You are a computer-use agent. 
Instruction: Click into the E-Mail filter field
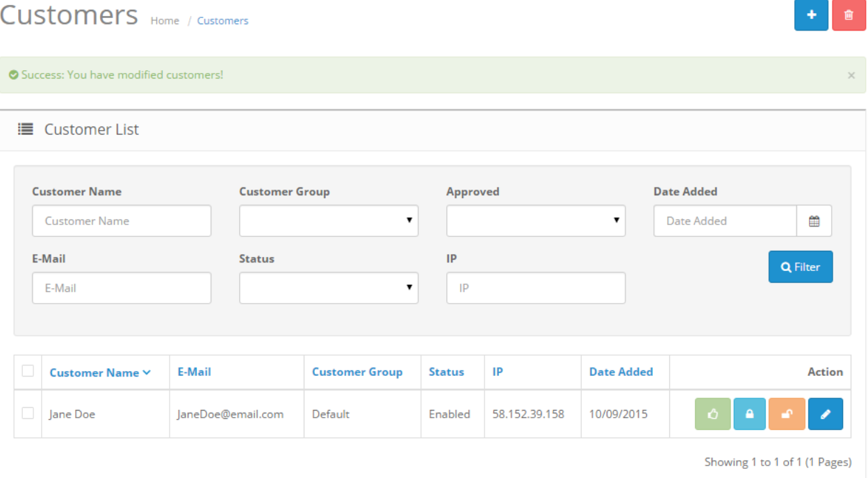pyautogui.click(x=122, y=288)
